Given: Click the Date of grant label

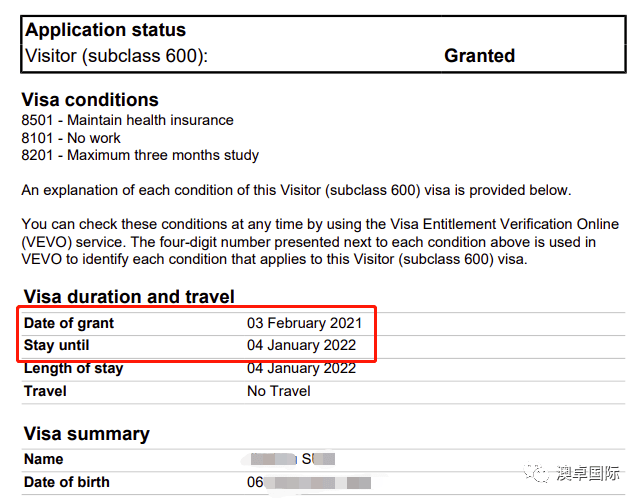Looking at the screenshot, I should pos(69,323).
